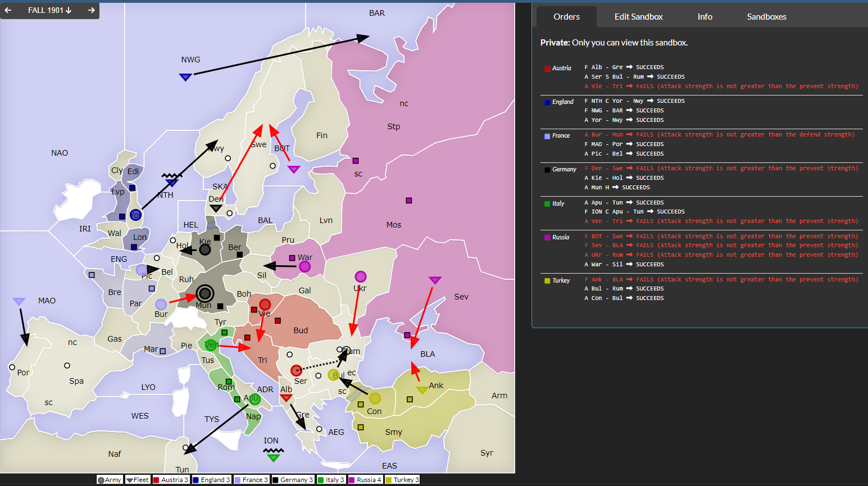868x486 pixels.
Task: Select the English army in Yor
Action: [135, 215]
